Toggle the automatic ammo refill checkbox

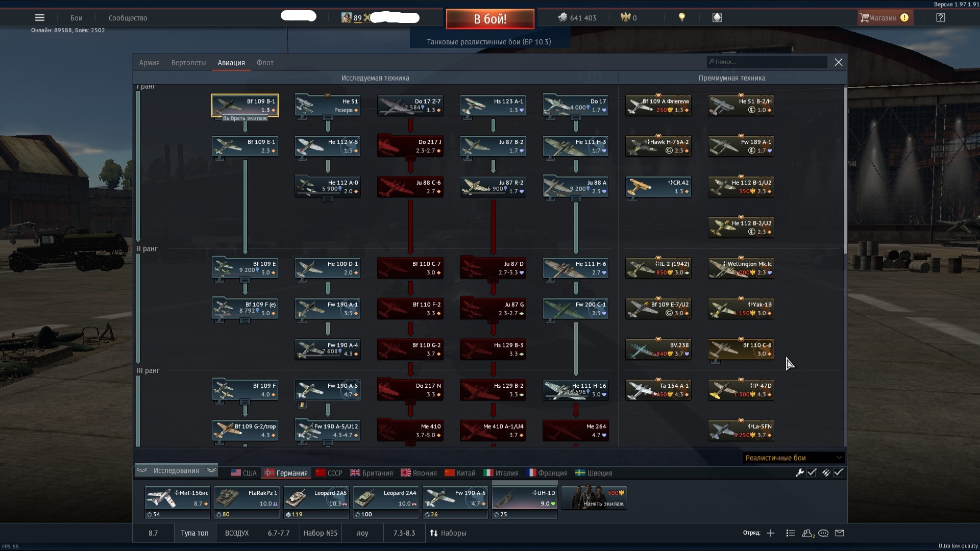coord(838,473)
